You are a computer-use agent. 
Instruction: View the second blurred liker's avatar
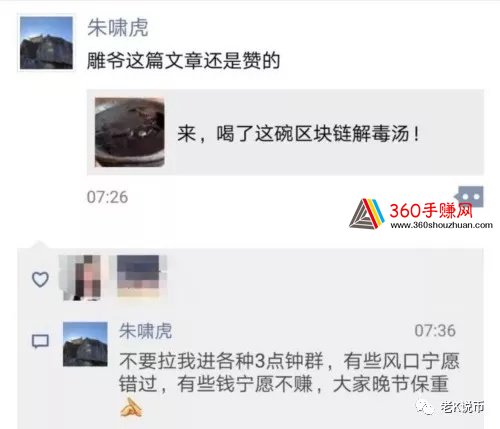[140, 276]
